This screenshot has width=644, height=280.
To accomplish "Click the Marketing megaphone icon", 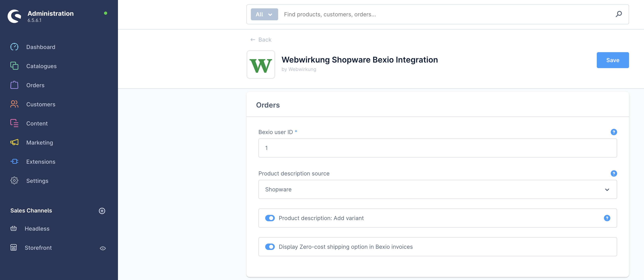I will (x=14, y=142).
